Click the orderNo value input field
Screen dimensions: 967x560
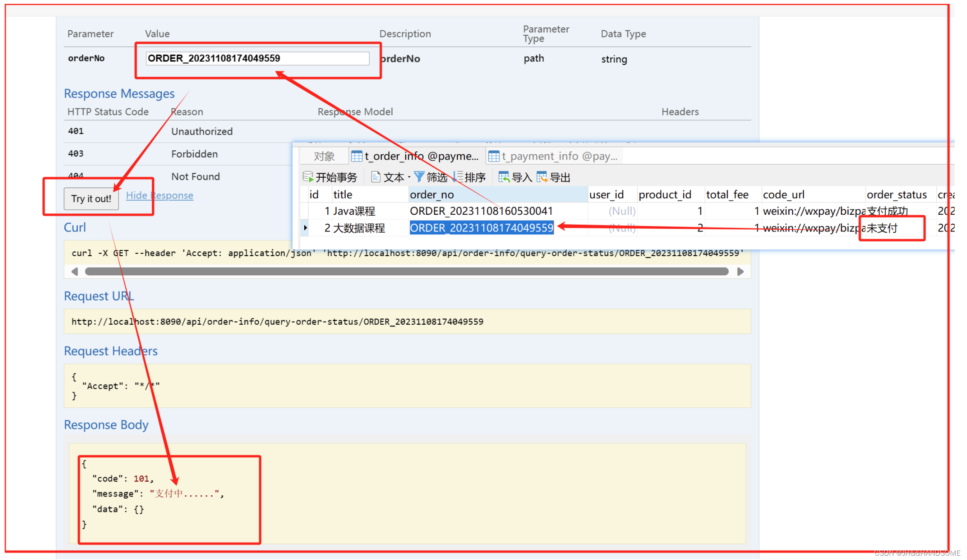click(x=257, y=58)
